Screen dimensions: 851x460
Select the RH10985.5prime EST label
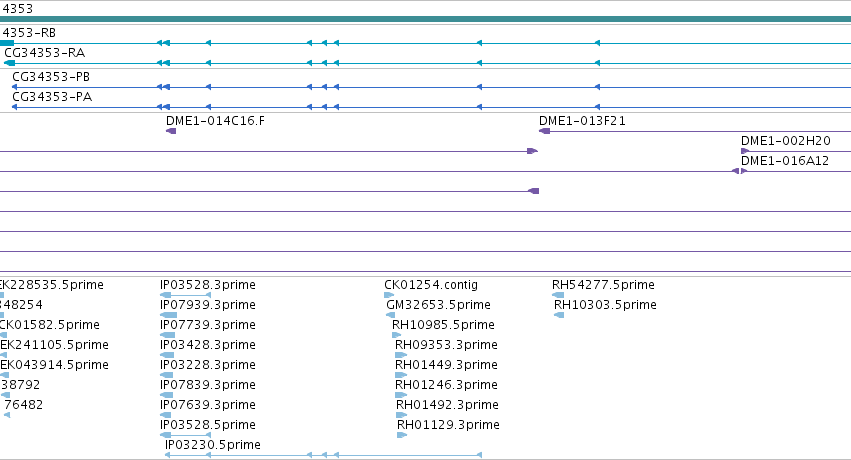pos(443,325)
